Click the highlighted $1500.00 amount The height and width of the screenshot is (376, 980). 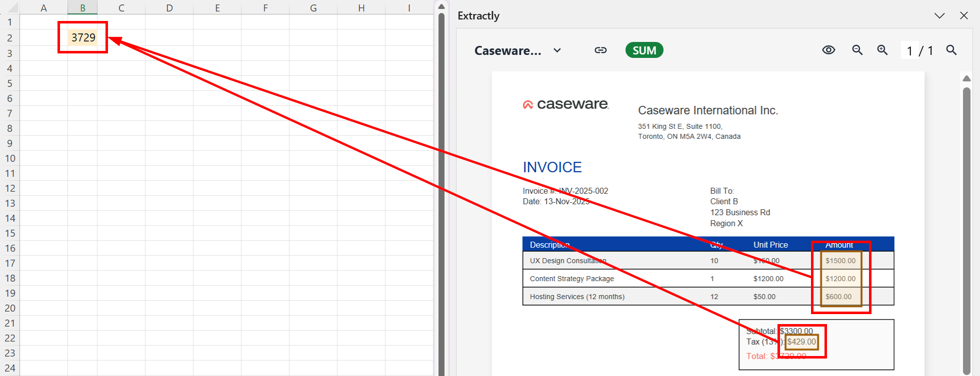tap(840, 261)
